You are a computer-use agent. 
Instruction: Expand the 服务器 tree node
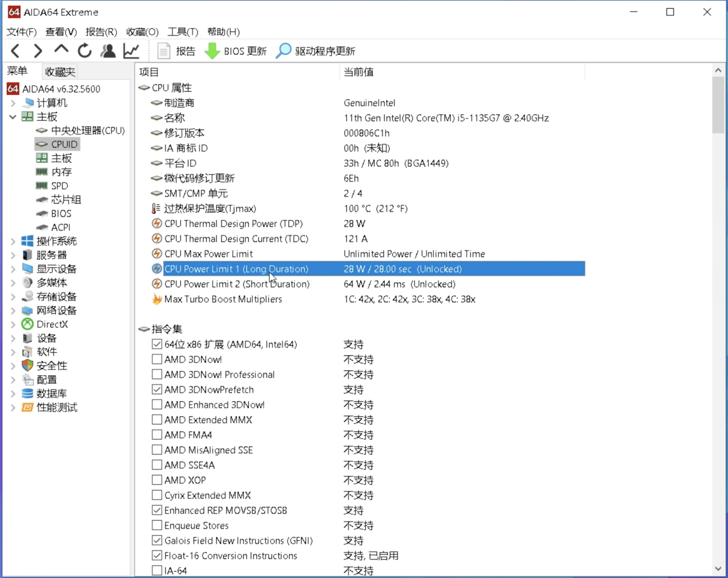(13, 255)
